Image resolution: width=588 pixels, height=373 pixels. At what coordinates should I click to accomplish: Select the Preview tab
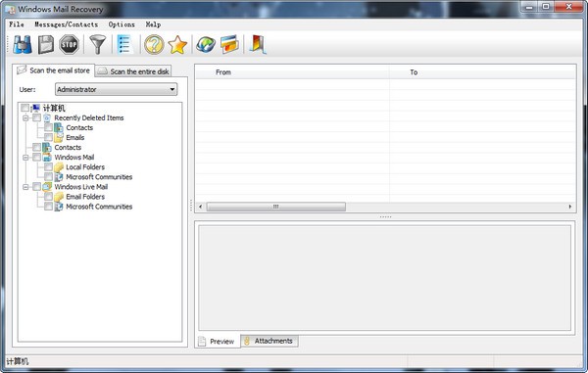coord(218,341)
